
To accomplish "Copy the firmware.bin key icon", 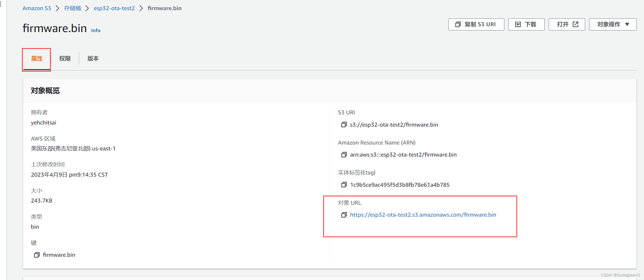I will pos(37,255).
